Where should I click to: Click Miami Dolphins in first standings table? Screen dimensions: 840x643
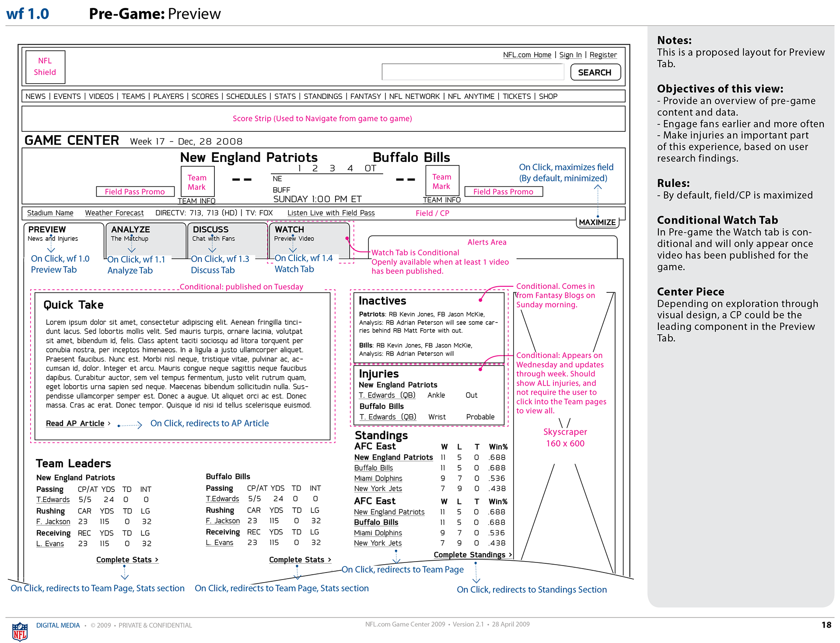(x=378, y=478)
